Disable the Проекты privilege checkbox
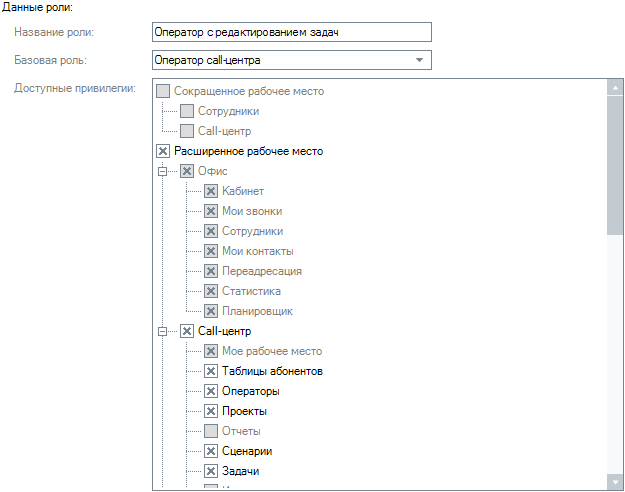Image resolution: width=625 pixels, height=492 pixels. click(x=211, y=411)
